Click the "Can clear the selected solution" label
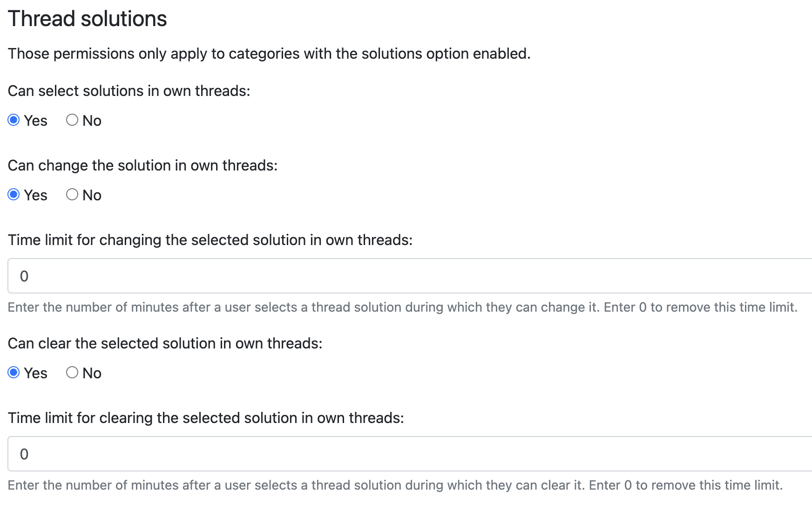Image resolution: width=812 pixels, height=505 pixels. [x=165, y=343]
